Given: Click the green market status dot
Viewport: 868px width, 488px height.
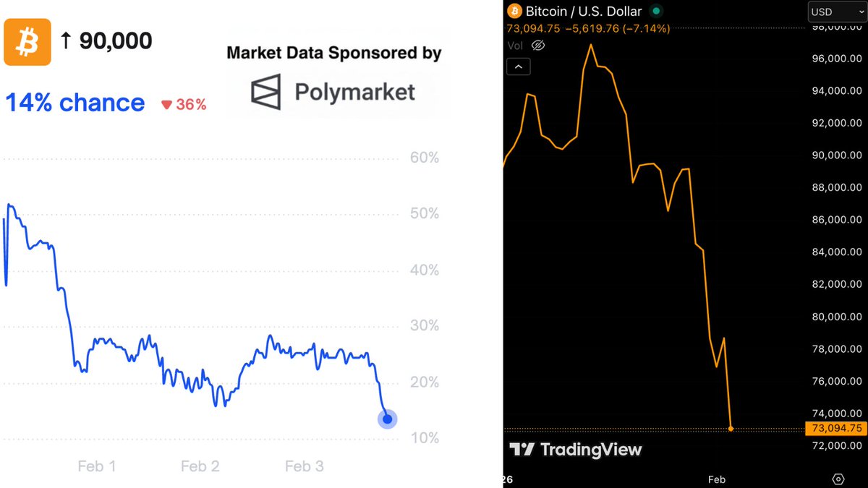Looking at the screenshot, I should pos(655,12).
